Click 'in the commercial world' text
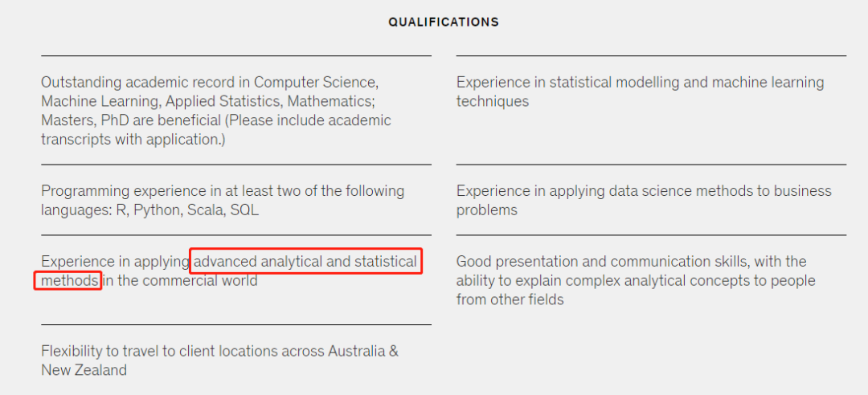The height and width of the screenshot is (395, 868). 180,280
